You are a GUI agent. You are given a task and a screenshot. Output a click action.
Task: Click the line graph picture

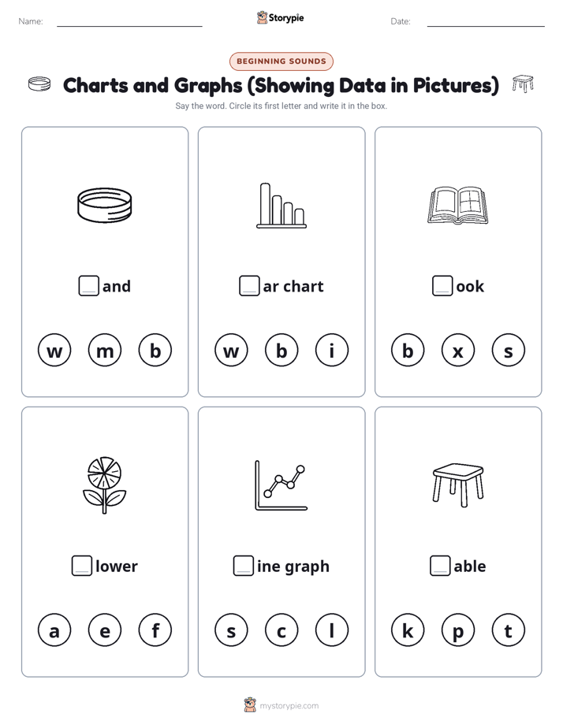pos(281,485)
